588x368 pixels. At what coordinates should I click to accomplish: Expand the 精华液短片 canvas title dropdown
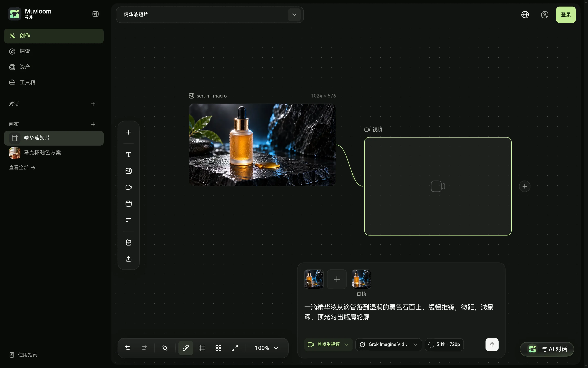294,15
